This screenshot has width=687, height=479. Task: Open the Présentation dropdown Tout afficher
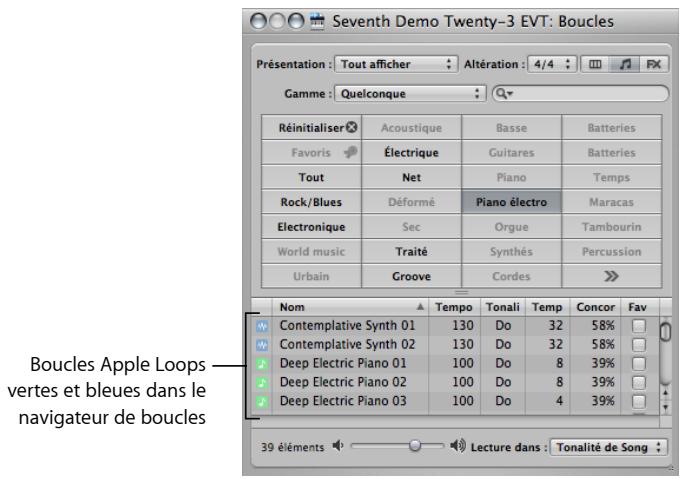[396, 64]
